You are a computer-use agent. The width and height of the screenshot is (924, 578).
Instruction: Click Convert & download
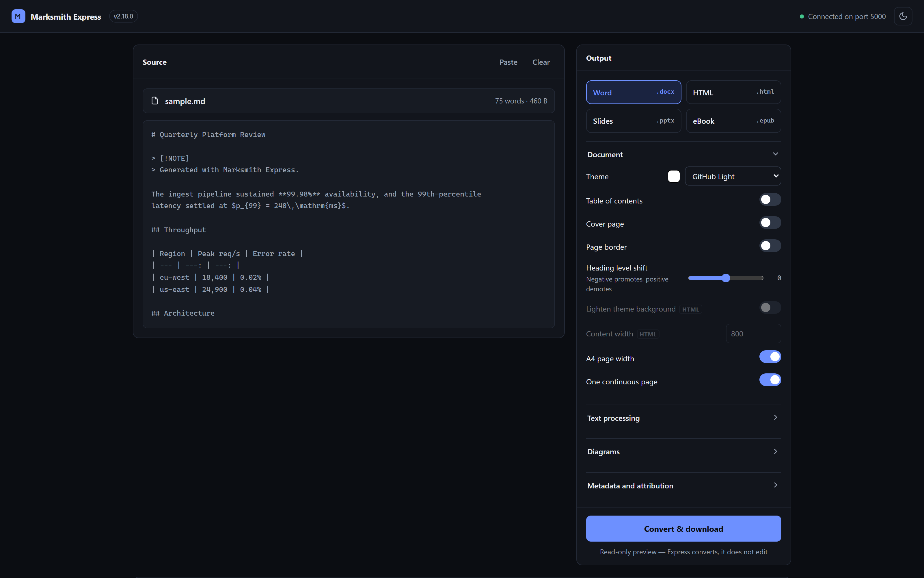(683, 529)
